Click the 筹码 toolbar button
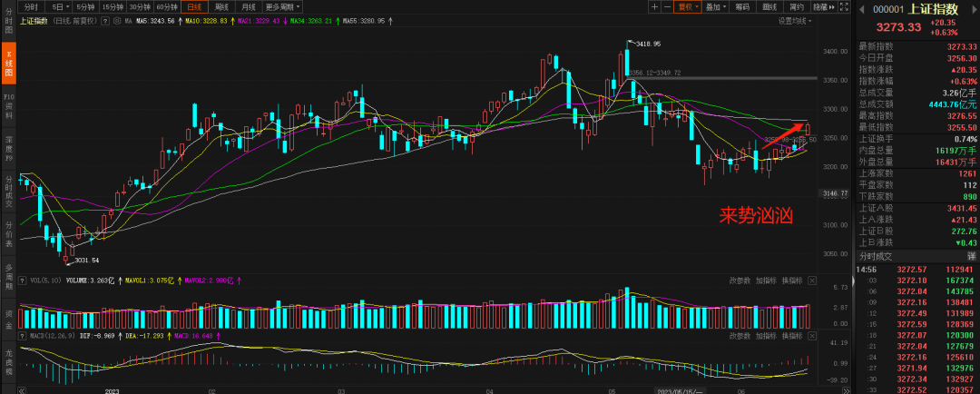980x394 pixels. click(x=742, y=7)
